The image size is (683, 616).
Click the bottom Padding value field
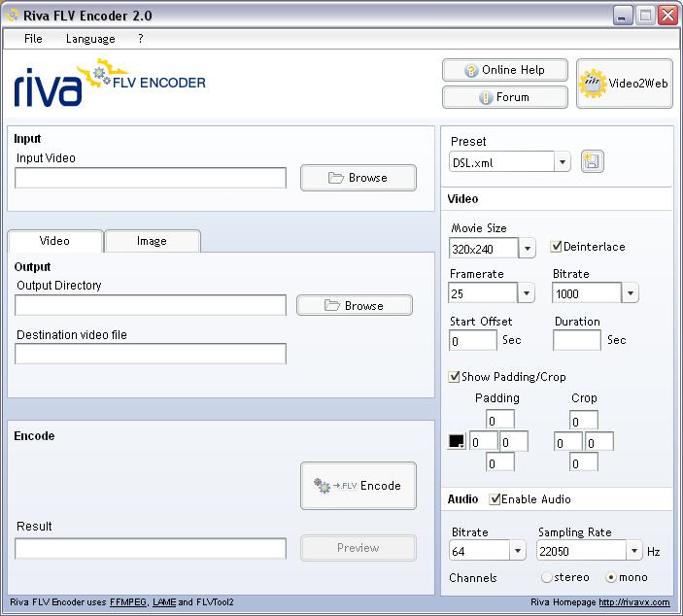pyautogui.click(x=500, y=462)
